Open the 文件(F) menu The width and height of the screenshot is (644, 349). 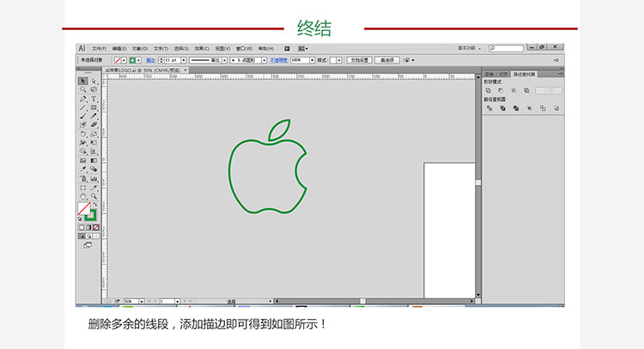99,48
